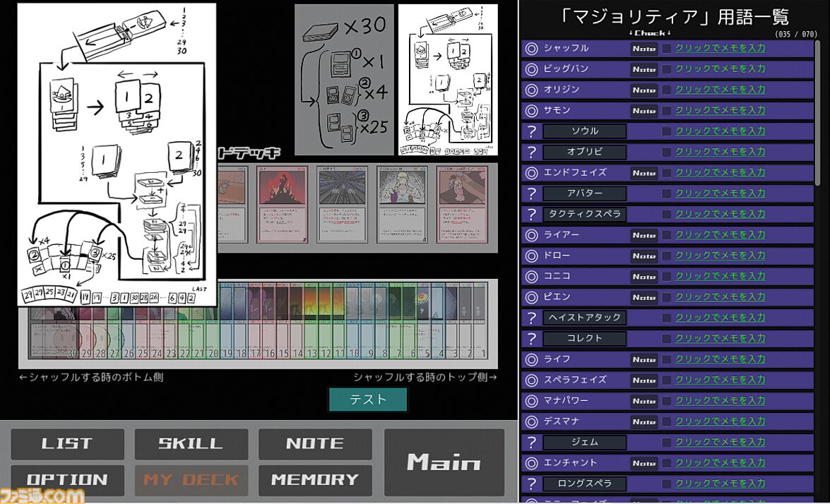Screen dimensions: 830x504
Task: Open the ×30 deck composition sketch
Action: point(344,80)
